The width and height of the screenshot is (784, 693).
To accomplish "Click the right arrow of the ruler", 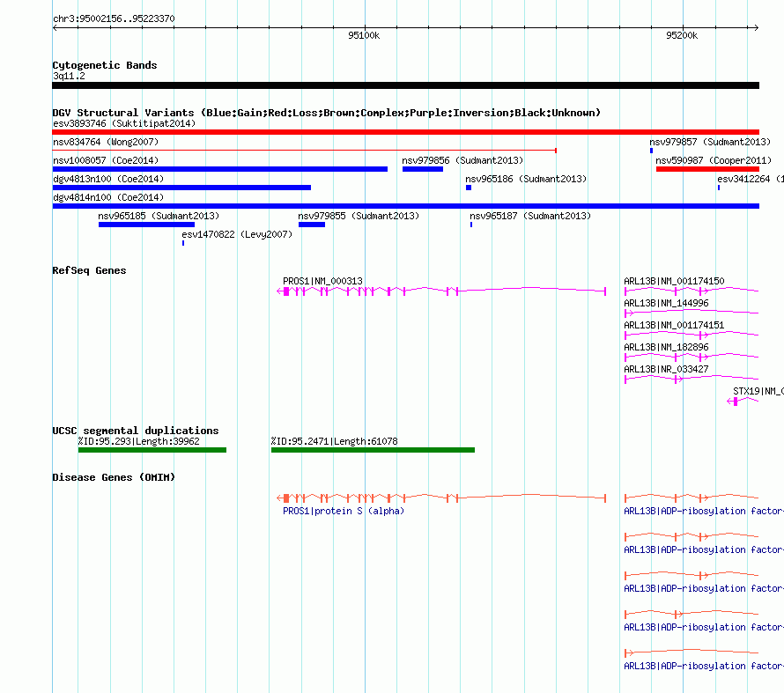I will (x=756, y=28).
